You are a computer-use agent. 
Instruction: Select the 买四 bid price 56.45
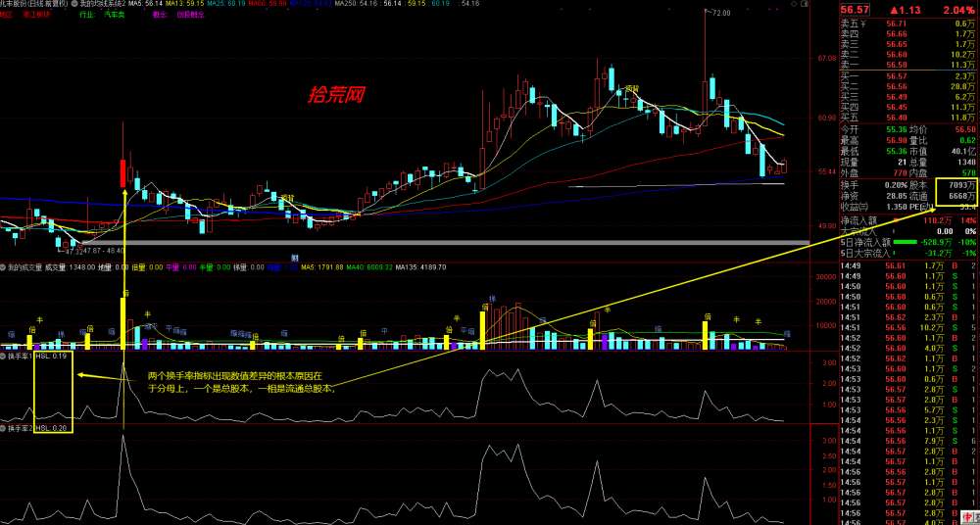pos(897,107)
